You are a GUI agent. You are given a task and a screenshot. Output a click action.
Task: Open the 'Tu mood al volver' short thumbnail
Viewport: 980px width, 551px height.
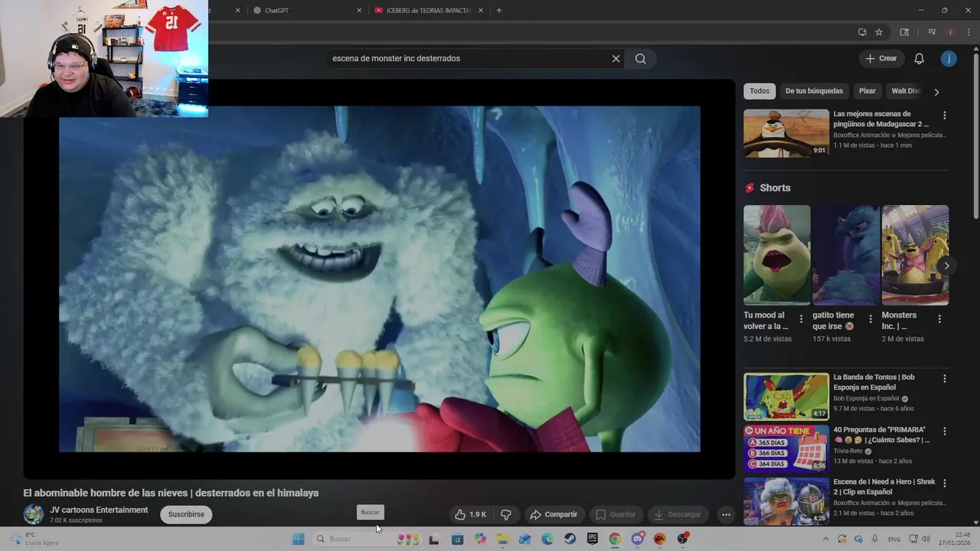[x=776, y=255]
